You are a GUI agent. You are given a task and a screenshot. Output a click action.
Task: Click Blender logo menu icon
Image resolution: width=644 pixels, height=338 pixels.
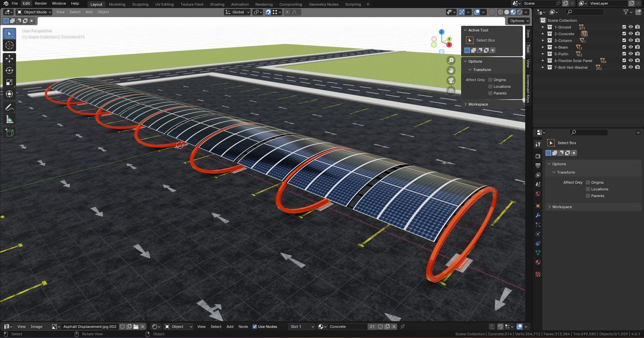tap(6, 3)
